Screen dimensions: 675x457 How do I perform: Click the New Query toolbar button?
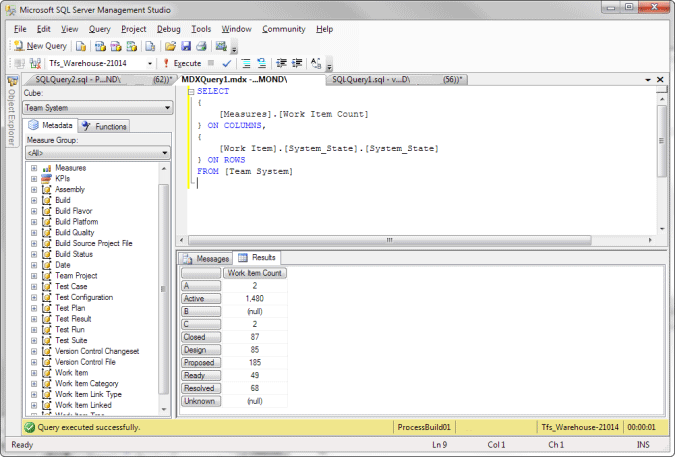(x=40, y=46)
